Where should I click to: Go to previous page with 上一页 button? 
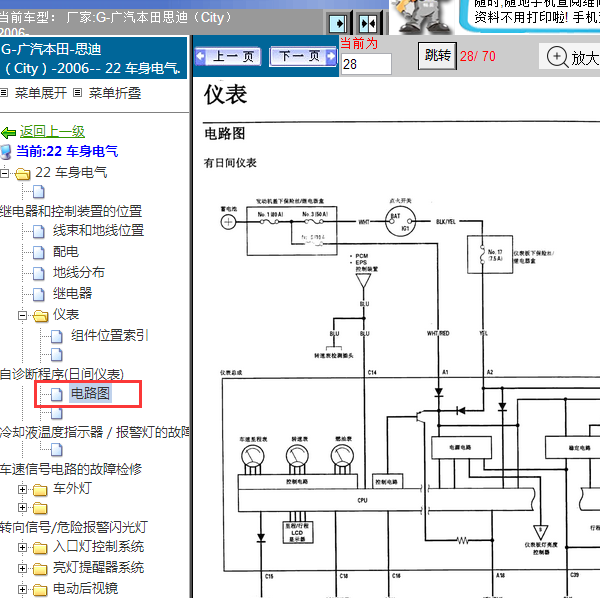tap(228, 57)
